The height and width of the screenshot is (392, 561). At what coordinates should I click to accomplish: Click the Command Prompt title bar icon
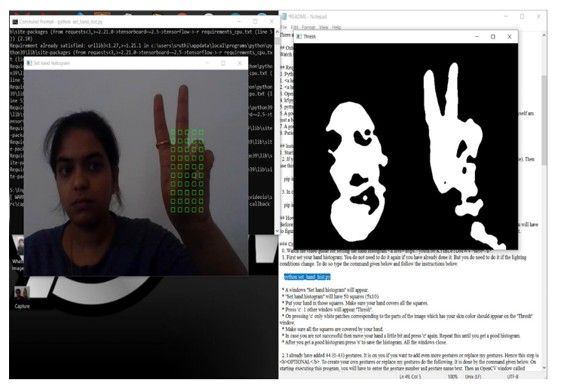coord(15,22)
